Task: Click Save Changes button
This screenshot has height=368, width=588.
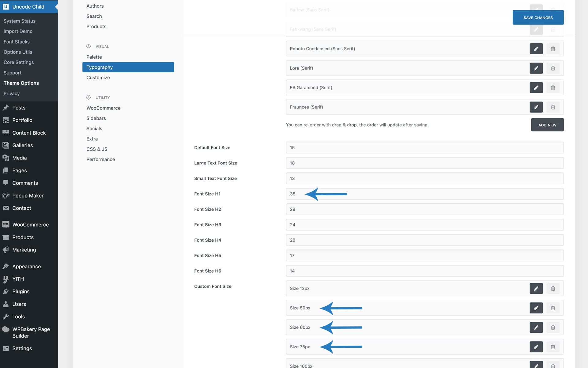Action: tap(538, 17)
